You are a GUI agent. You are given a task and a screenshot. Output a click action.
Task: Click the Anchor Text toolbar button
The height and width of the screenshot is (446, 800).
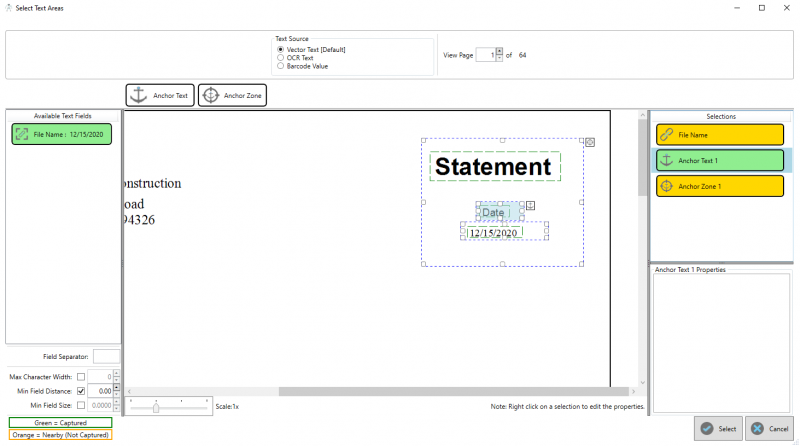(x=159, y=95)
